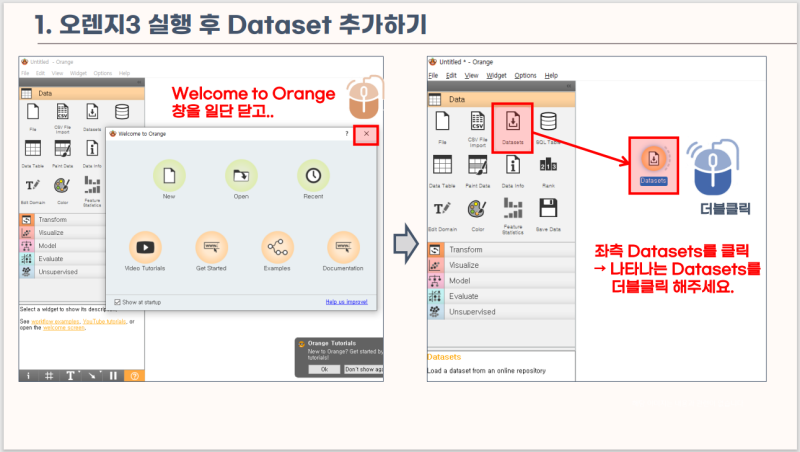Open Data Table widget in right window
The width and height of the screenshot is (800, 452).
point(442,171)
